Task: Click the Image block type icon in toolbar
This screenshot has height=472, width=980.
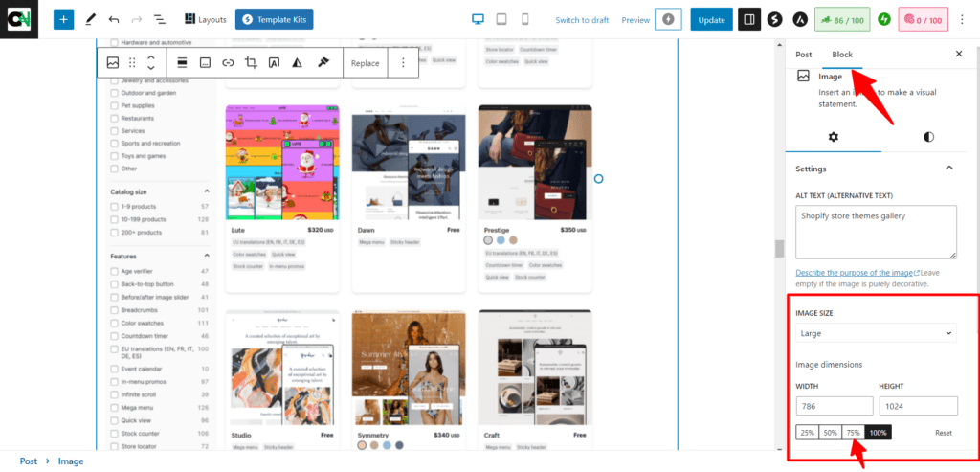Action: tap(113, 62)
